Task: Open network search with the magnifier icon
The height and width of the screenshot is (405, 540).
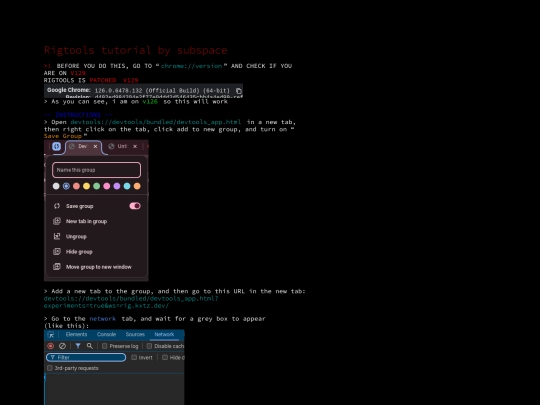Action: (x=90, y=346)
